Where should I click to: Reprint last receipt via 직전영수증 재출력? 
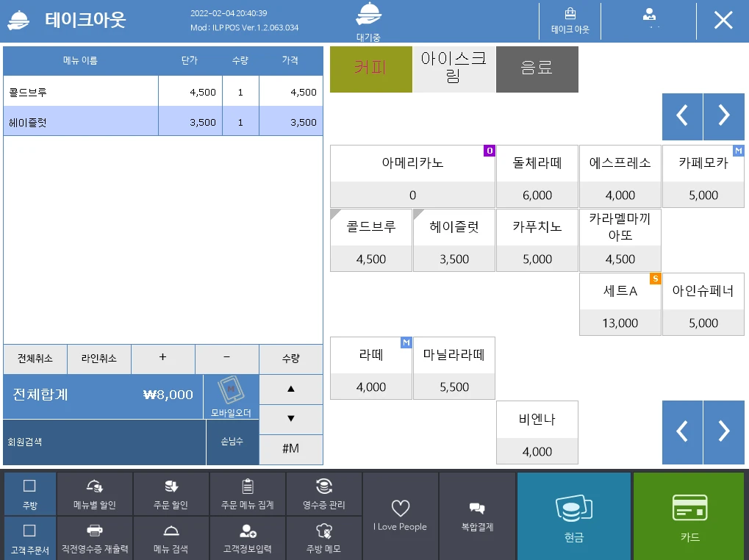tap(94, 538)
